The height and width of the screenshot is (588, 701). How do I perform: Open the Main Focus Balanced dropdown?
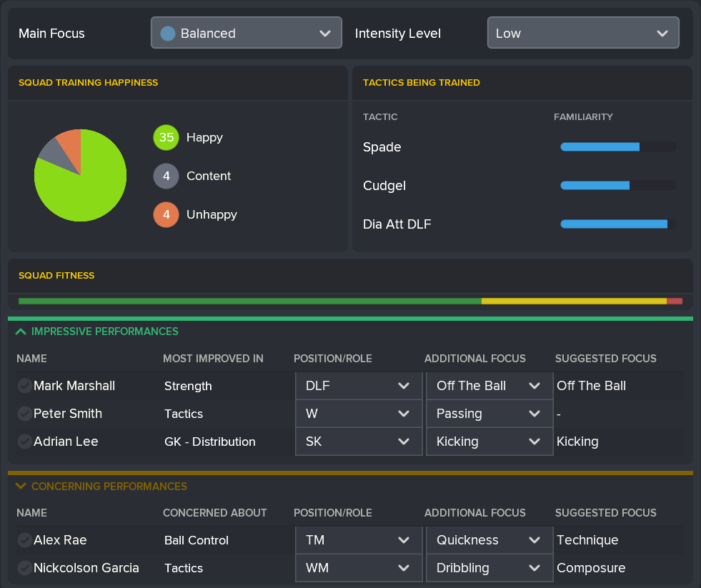(x=246, y=33)
